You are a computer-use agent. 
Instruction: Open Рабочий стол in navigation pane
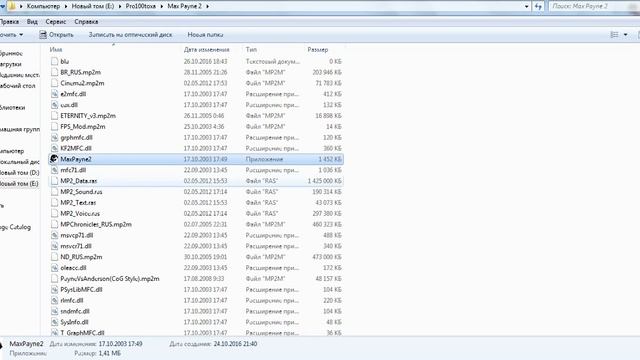point(18,86)
